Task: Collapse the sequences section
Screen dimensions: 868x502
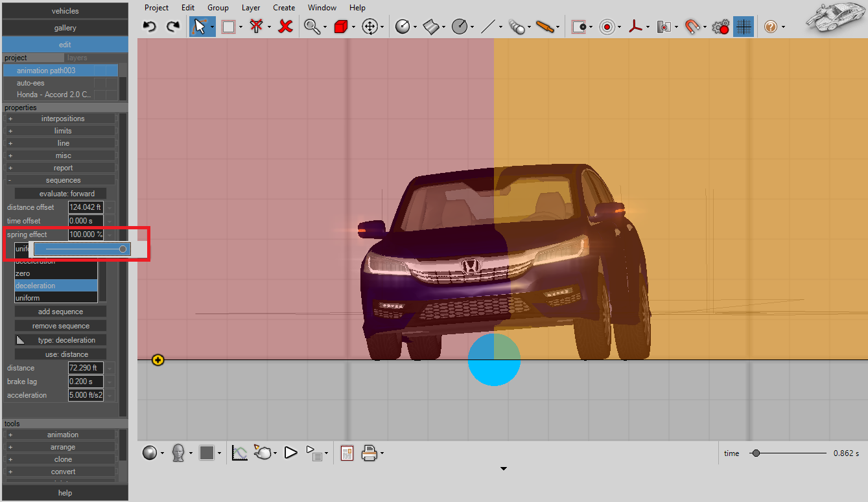Action: coord(60,180)
